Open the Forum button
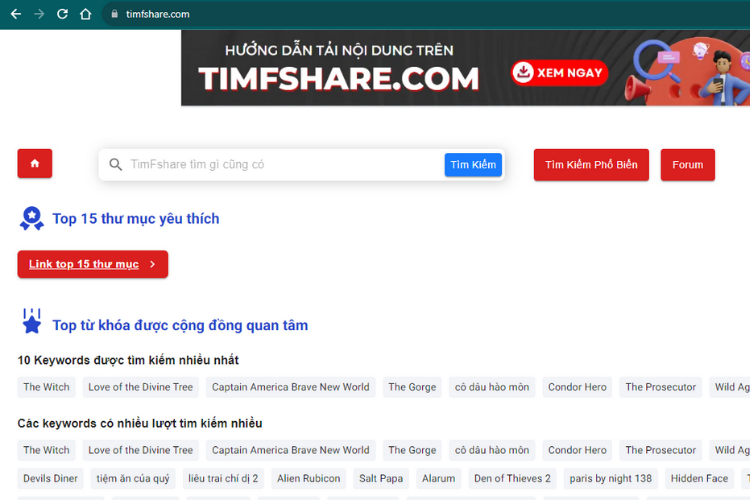This screenshot has width=750, height=500. point(688,165)
